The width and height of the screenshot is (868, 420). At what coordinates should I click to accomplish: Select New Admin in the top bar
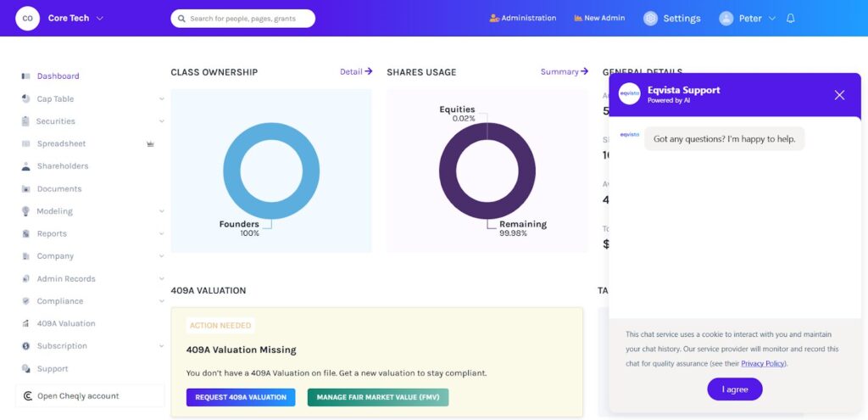pyautogui.click(x=599, y=19)
